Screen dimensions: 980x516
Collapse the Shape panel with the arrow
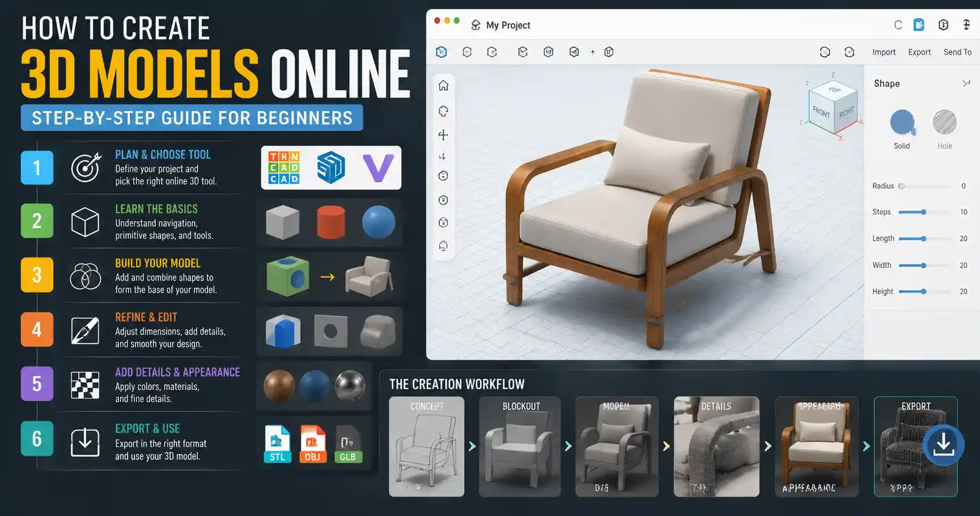966,83
